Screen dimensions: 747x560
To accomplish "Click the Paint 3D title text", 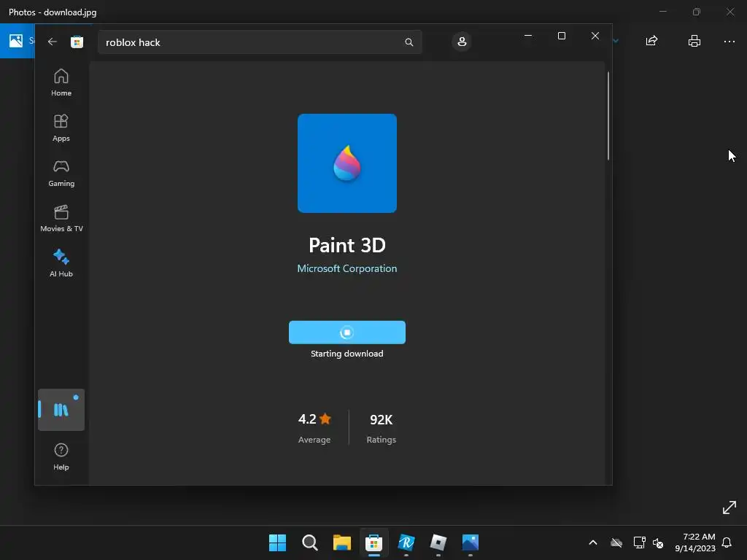I will (x=347, y=245).
